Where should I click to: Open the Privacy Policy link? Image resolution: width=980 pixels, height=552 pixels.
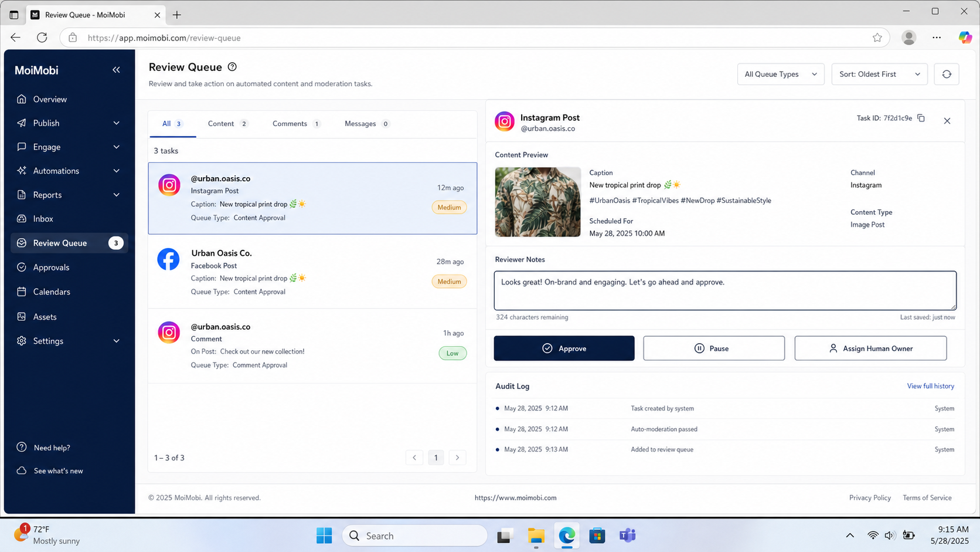[x=870, y=497]
